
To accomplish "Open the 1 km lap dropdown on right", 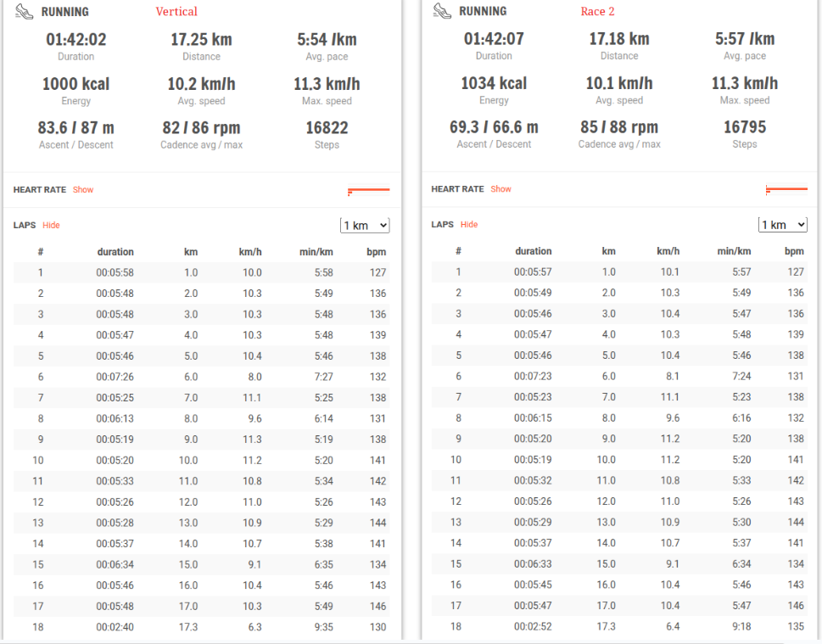I will click(783, 225).
